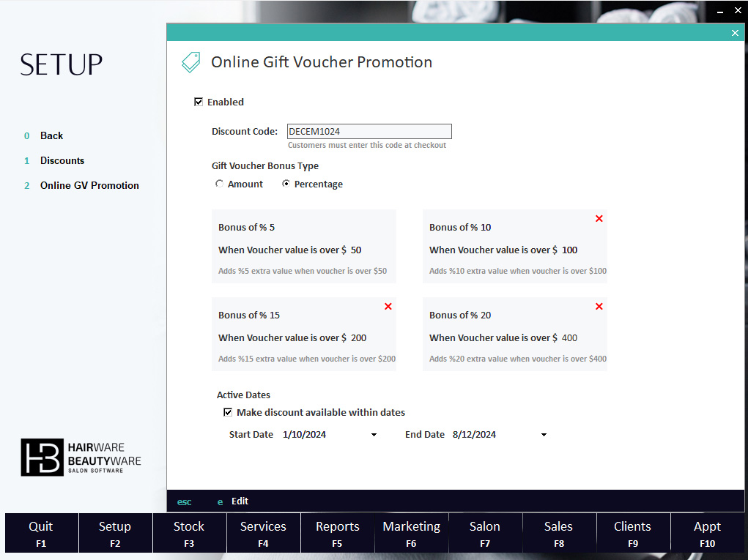Viewport: 748px width, 560px height.
Task: Click 'Adds %15 extra value' description text
Action: [307, 359]
